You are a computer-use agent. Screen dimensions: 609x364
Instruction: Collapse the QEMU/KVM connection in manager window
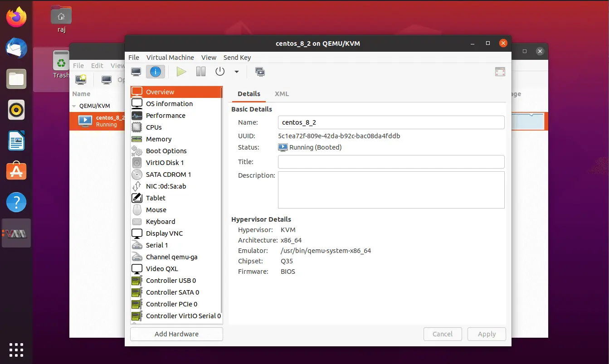pyautogui.click(x=74, y=106)
